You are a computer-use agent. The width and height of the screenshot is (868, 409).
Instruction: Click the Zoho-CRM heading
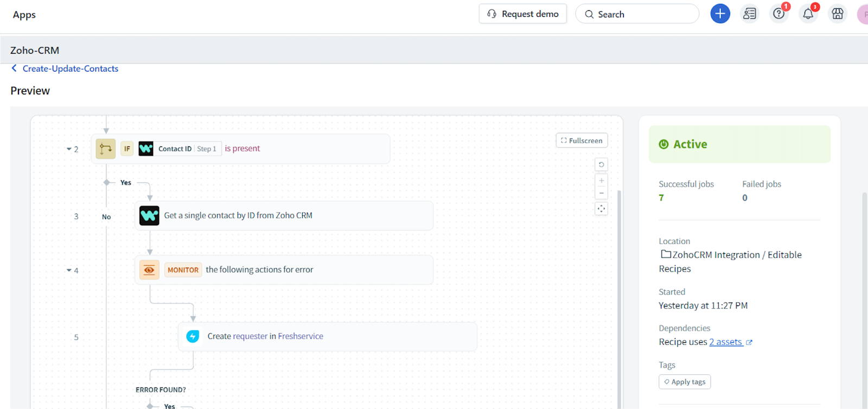point(35,50)
